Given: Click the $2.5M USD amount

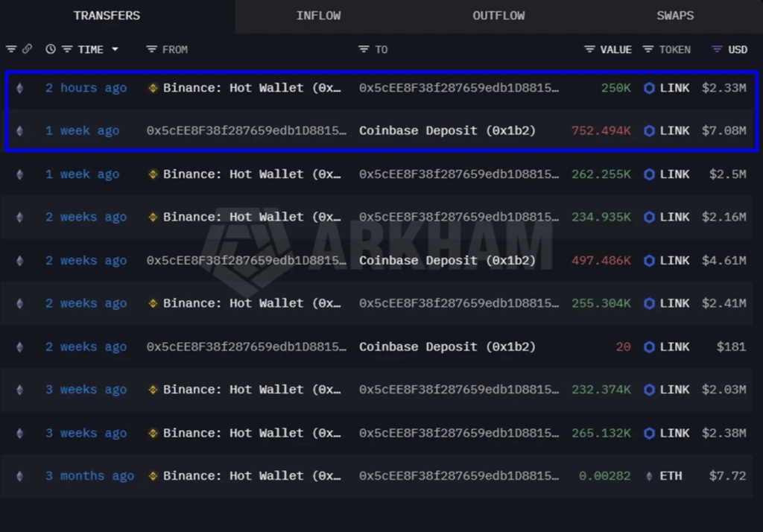Looking at the screenshot, I should point(727,174).
